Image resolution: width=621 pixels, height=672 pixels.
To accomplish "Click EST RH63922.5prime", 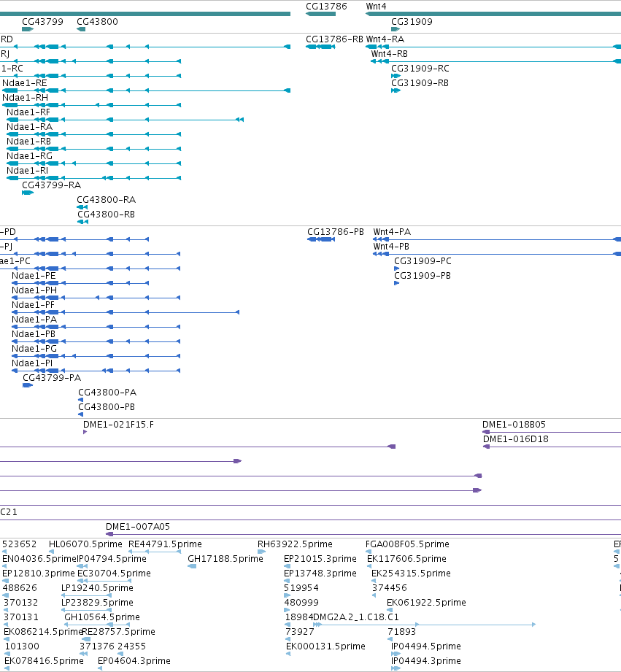I will click(x=295, y=544).
